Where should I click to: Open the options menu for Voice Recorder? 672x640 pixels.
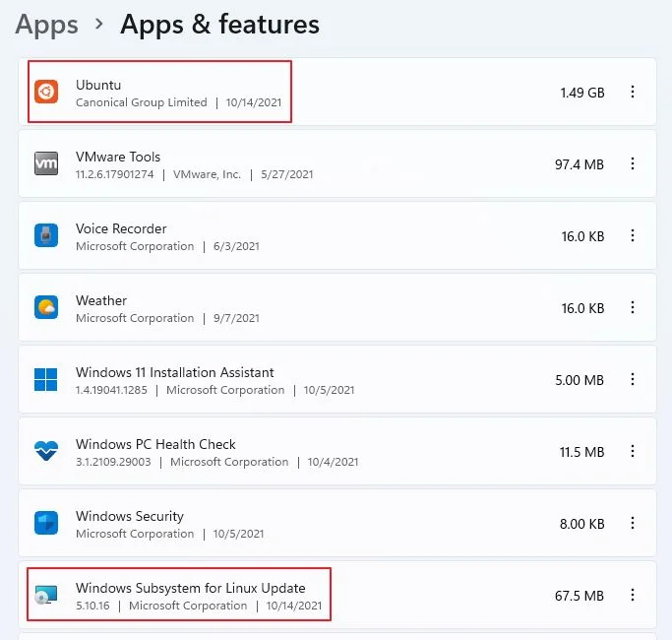point(633,235)
